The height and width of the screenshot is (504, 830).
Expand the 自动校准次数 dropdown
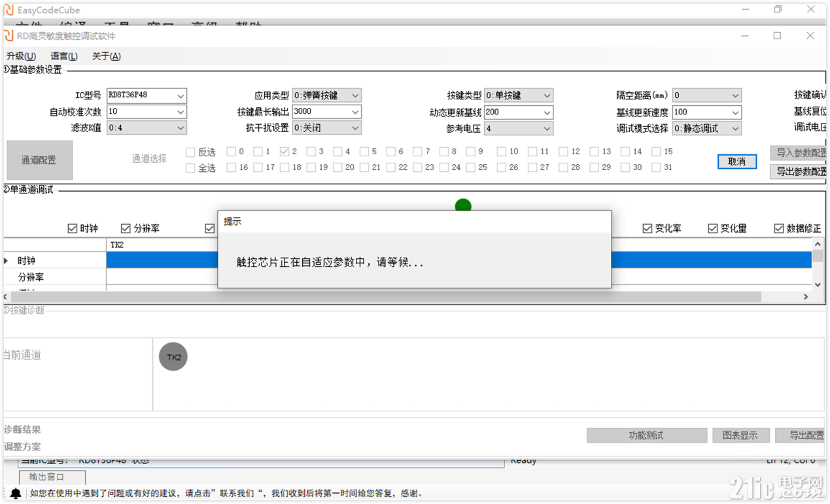coord(181,112)
